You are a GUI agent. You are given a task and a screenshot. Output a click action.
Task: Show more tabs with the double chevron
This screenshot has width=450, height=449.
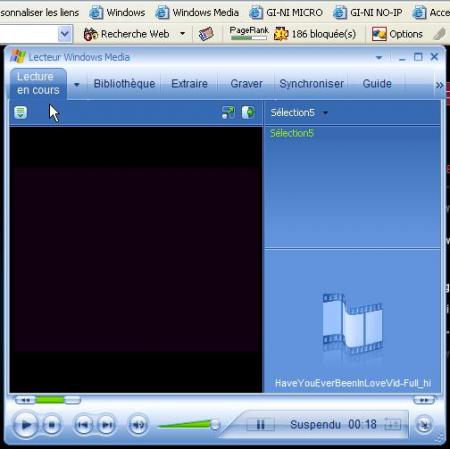(x=439, y=85)
